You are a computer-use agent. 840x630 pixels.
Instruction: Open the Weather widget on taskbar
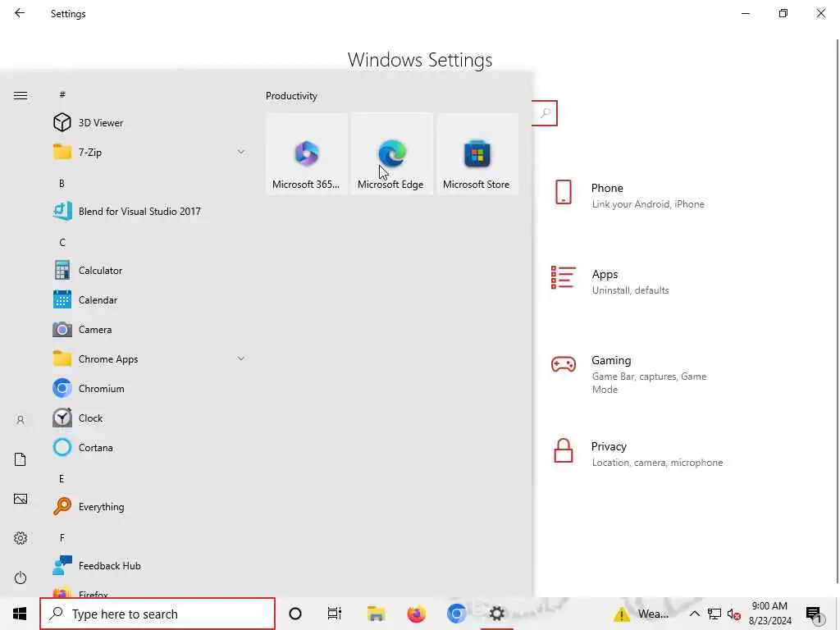point(641,614)
